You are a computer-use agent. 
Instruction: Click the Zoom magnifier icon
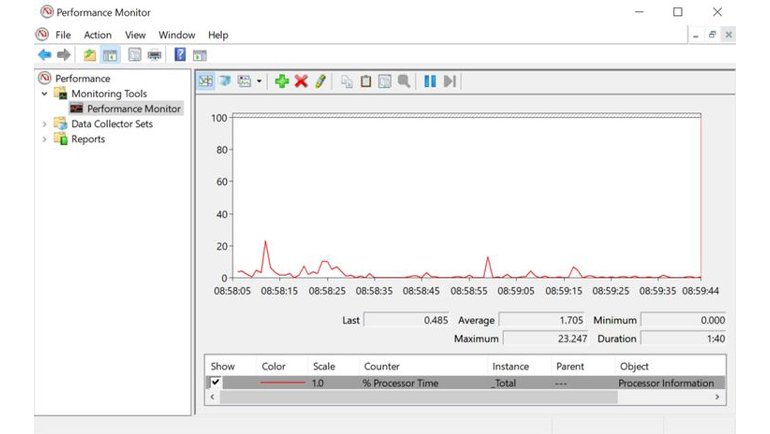coord(404,81)
